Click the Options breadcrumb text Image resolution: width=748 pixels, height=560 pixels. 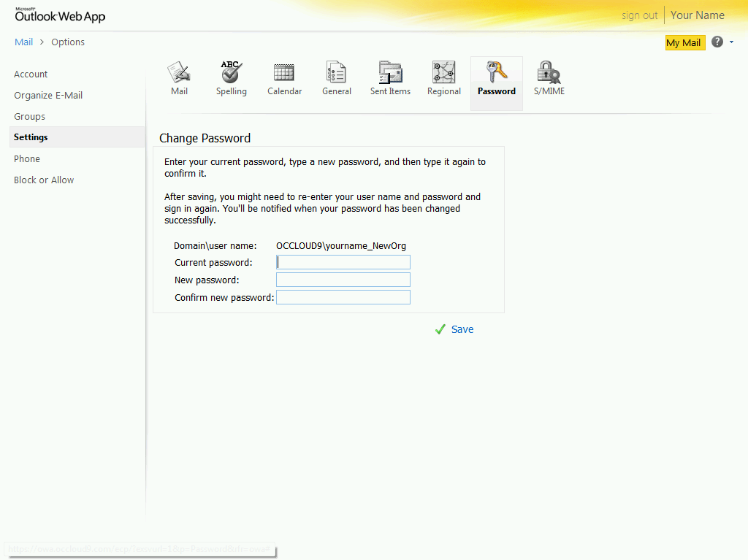[x=68, y=42]
